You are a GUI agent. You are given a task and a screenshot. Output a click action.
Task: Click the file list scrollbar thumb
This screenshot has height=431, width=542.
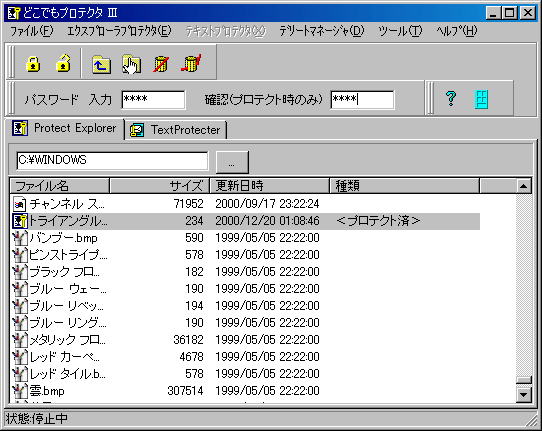pos(524,380)
